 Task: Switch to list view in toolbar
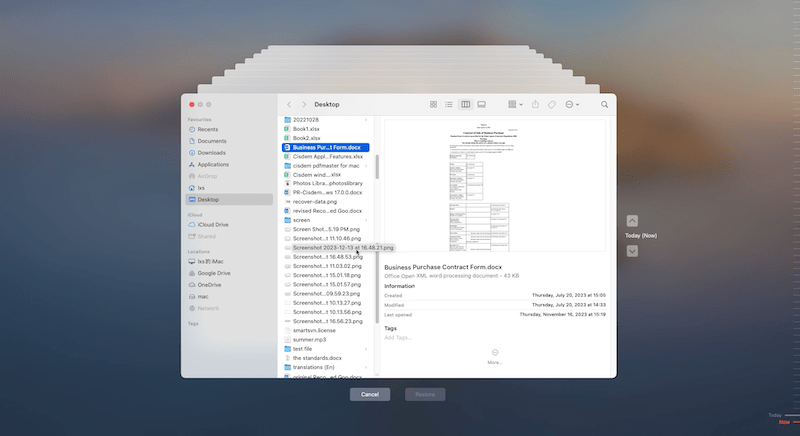click(x=449, y=104)
